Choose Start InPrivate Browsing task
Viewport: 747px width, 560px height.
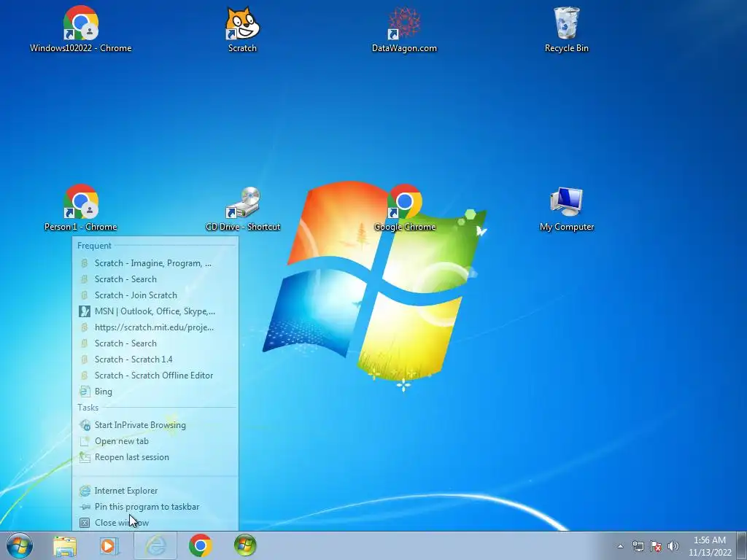pos(155,425)
